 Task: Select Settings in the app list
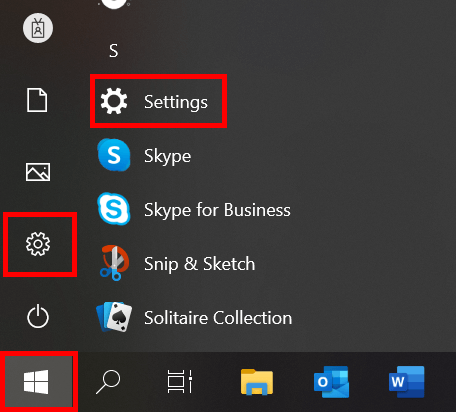pos(158,101)
